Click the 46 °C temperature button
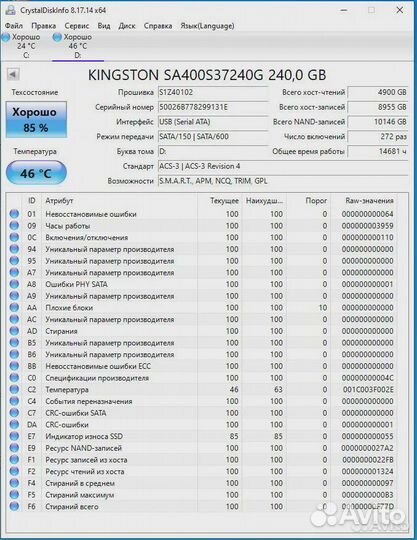Viewport: 417px width, 540px height. (36, 173)
